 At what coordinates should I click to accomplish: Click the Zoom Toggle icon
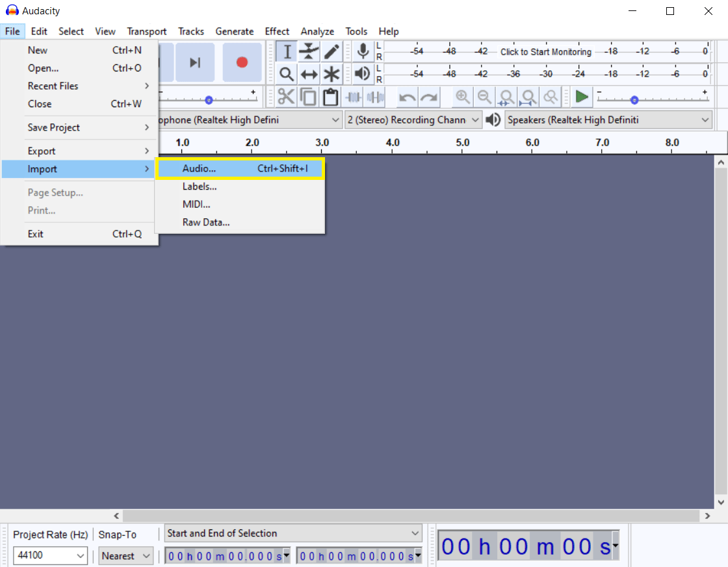click(550, 97)
